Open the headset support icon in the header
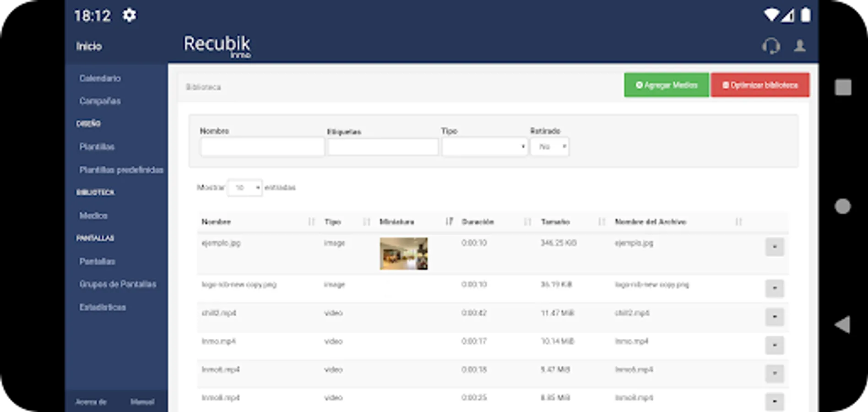 (x=771, y=46)
